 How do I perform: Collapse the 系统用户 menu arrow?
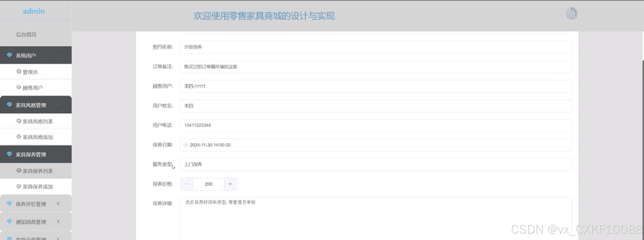click(x=58, y=55)
